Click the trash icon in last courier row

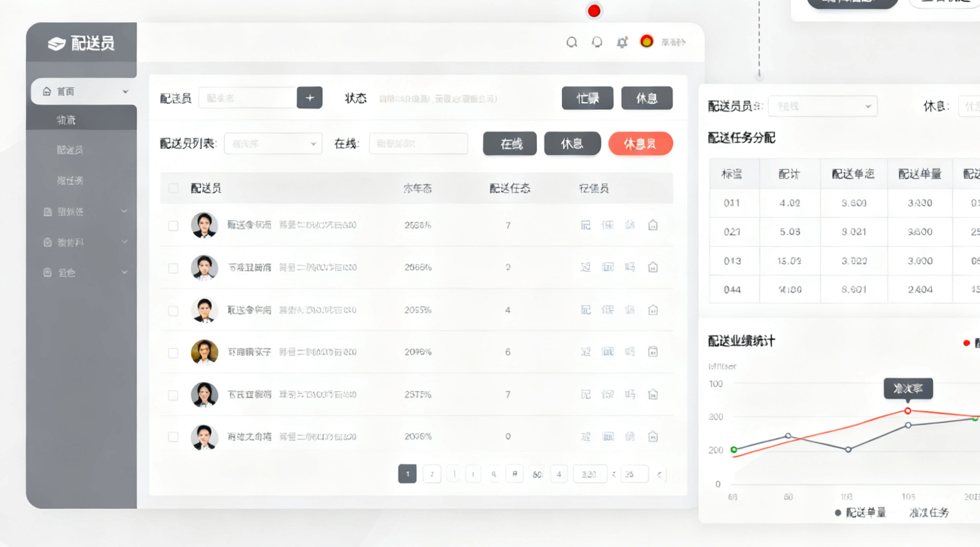pyautogui.click(x=653, y=436)
